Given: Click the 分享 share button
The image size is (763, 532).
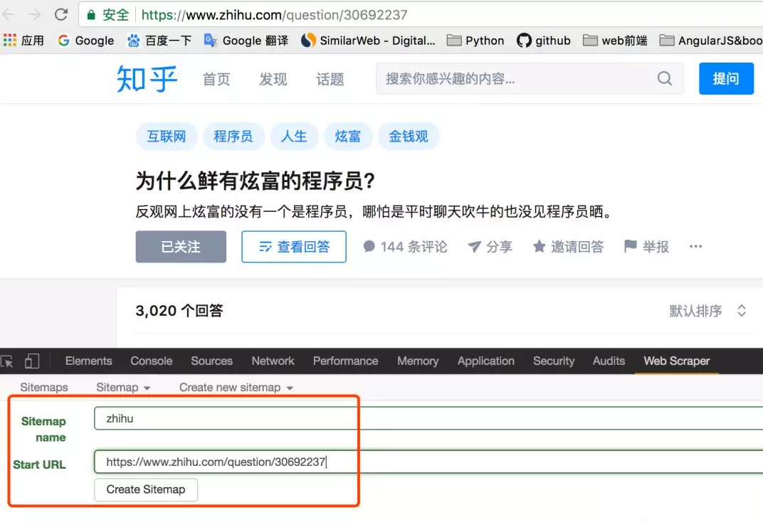Looking at the screenshot, I should point(490,247).
